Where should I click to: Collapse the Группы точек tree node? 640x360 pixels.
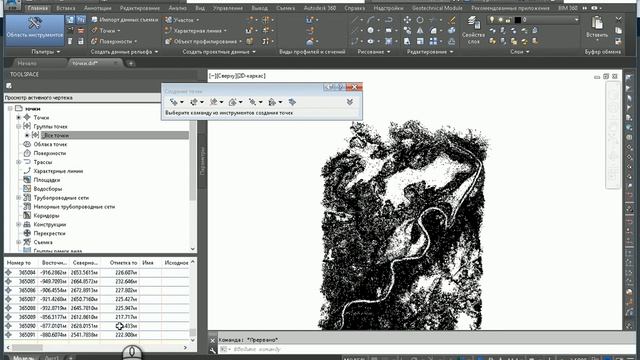point(19,127)
